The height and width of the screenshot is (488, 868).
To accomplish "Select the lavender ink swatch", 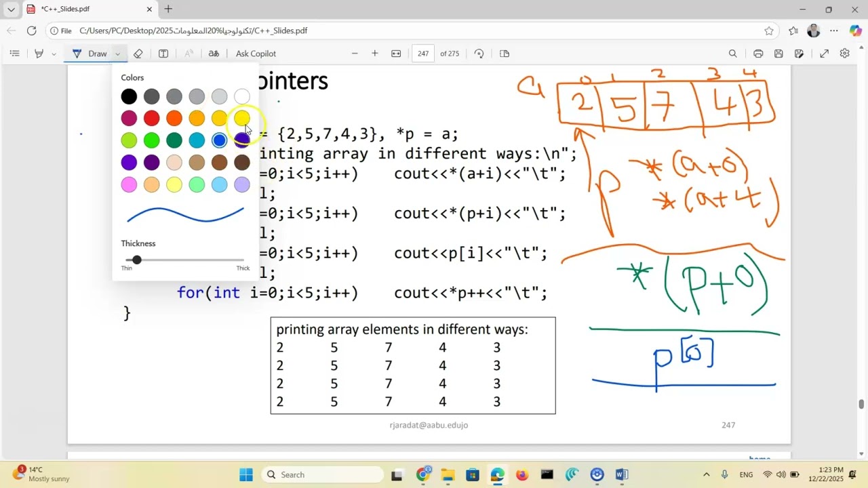I will click(242, 184).
